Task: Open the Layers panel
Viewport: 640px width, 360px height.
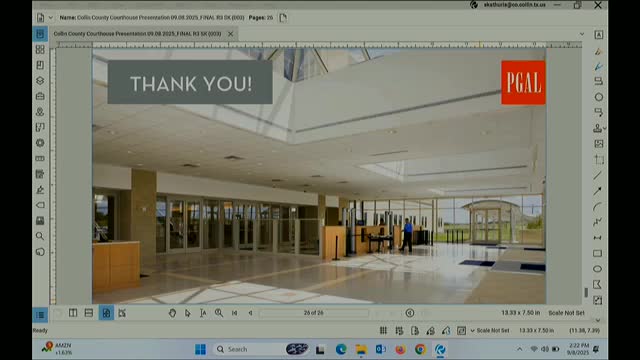Action: pos(40,81)
